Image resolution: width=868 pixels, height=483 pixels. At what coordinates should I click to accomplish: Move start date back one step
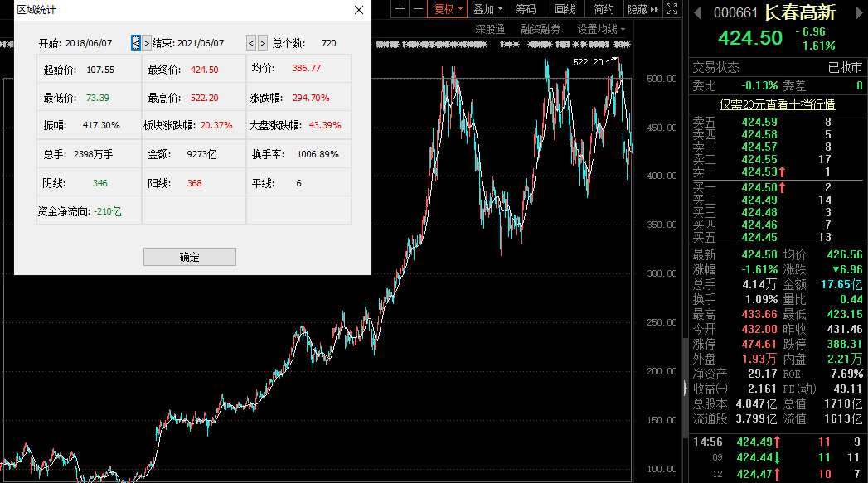(136, 43)
